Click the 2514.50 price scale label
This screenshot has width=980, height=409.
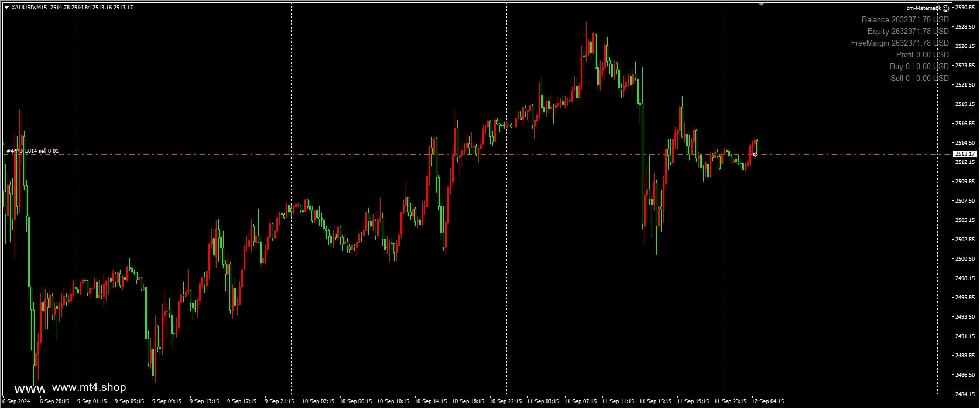965,143
